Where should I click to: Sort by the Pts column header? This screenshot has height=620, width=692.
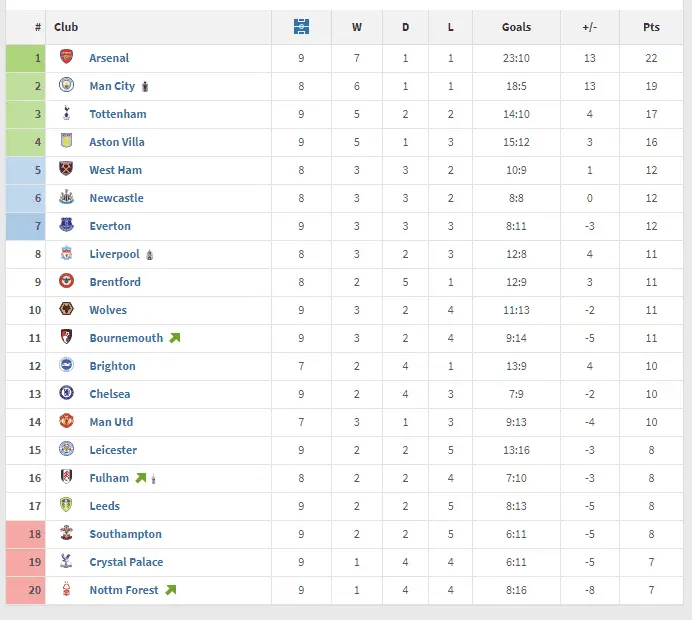(x=651, y=27)
